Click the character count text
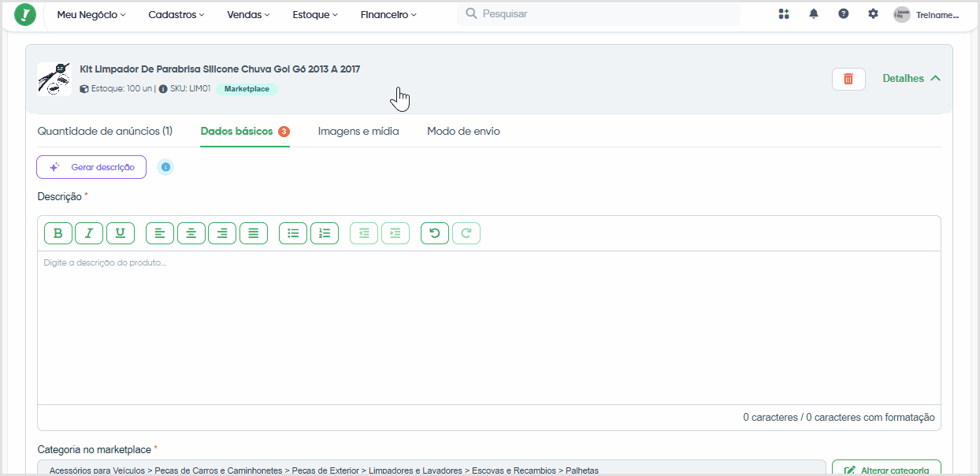This screenshot has height=476, width=980. pos(838,418)
